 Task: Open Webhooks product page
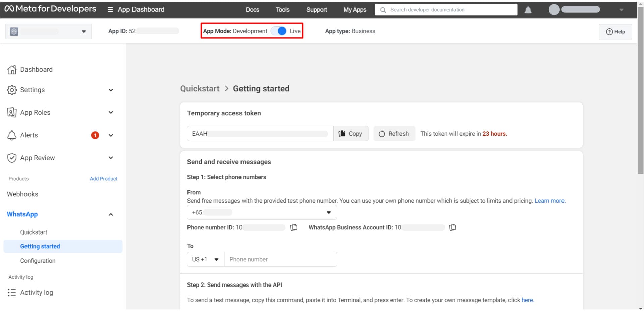pos(22,194)
